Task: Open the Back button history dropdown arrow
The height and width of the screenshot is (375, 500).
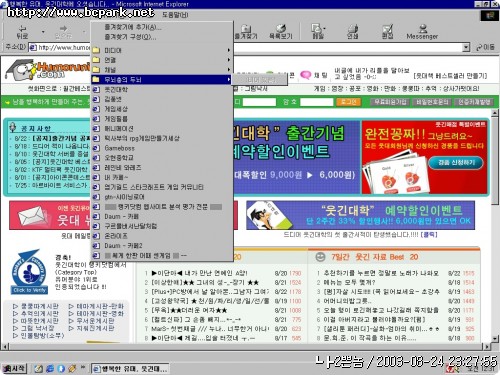Action: pyautogui.click(x=43, y=32)
